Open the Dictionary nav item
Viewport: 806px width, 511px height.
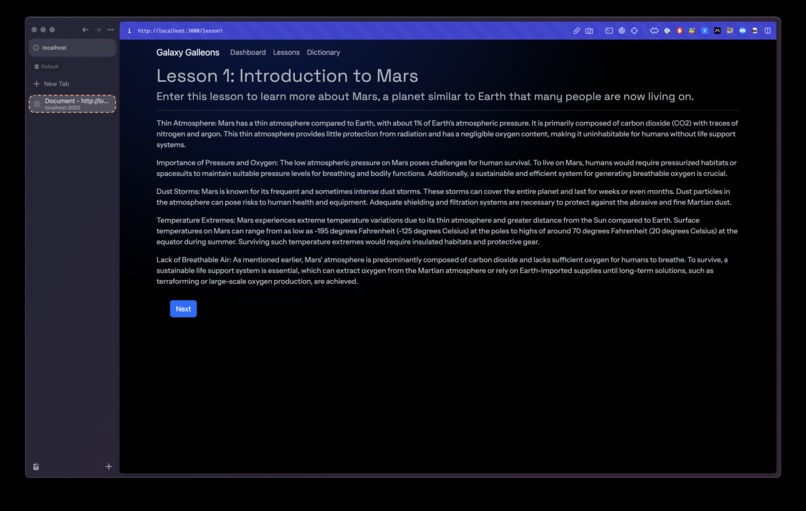[x=323, y=52]
